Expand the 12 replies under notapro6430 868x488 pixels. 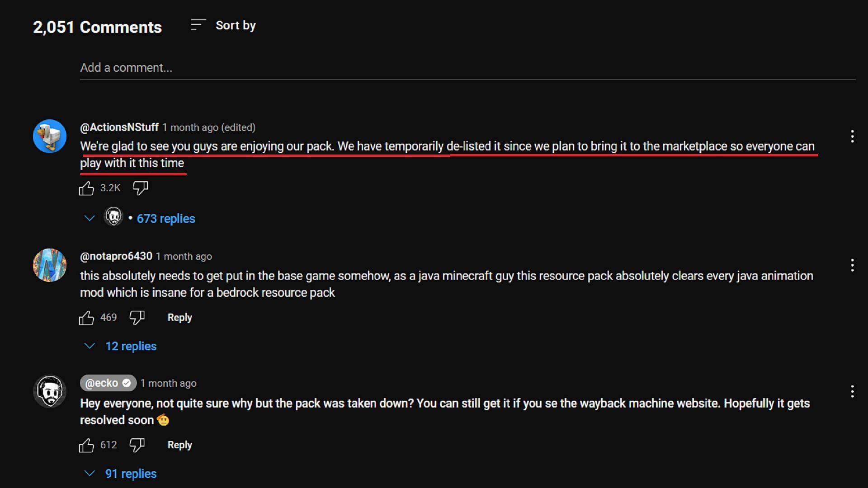pyautogui.click(x=119, y=346)
